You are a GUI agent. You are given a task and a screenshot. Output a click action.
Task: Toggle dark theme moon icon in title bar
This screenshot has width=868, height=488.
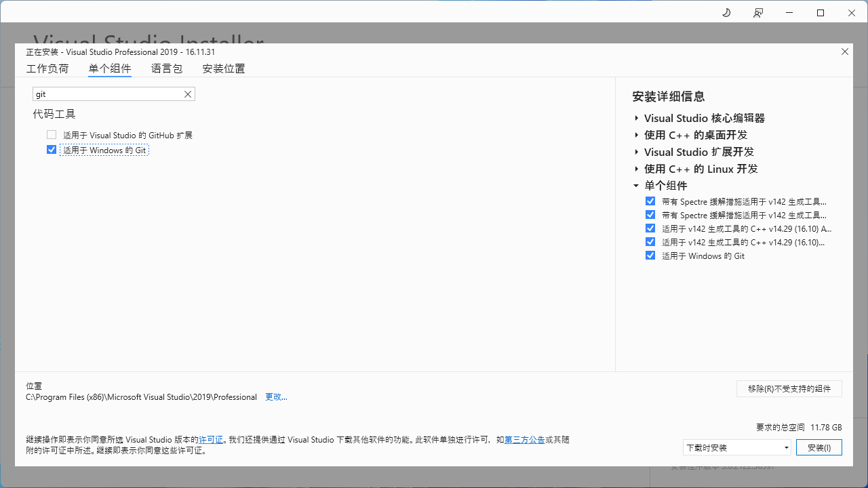point(726,13)
